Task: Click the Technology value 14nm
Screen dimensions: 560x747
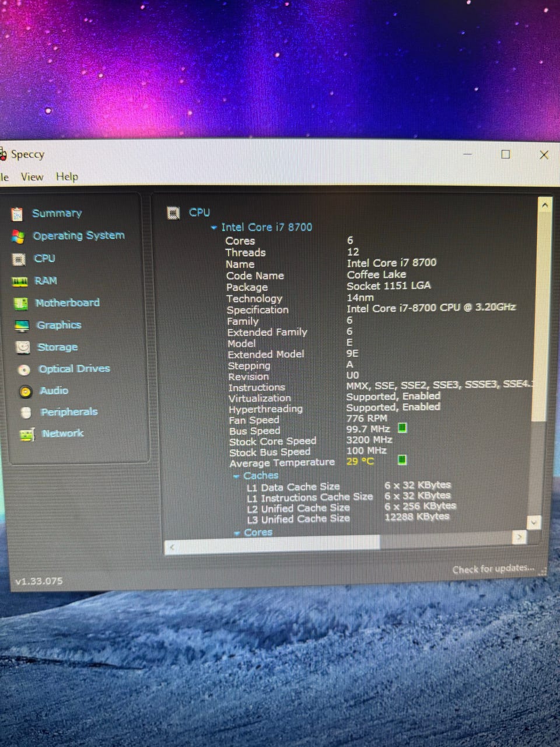Action: (360, 297)
